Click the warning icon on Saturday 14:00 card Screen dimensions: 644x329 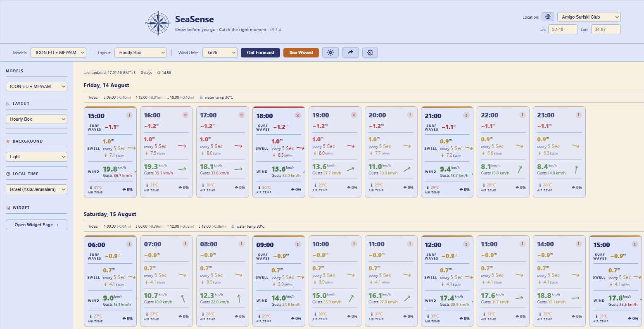tap(579, 244)
